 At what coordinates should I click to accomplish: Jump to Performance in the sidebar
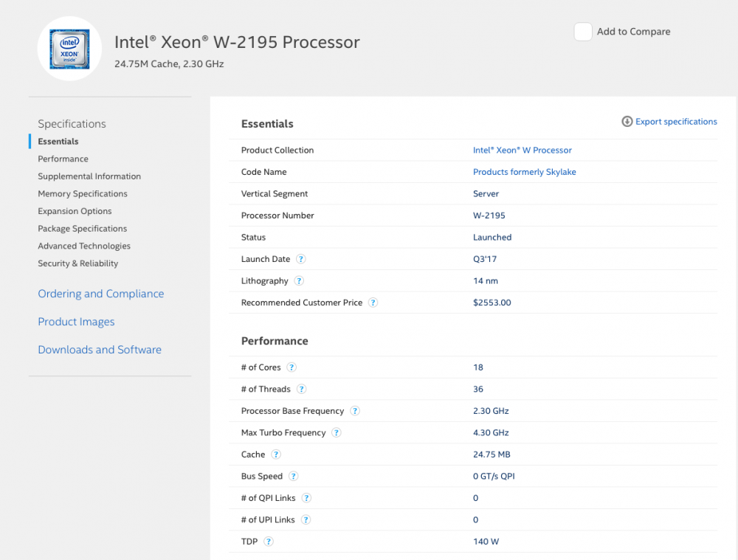pyautogui.click(x=63, y=159)
